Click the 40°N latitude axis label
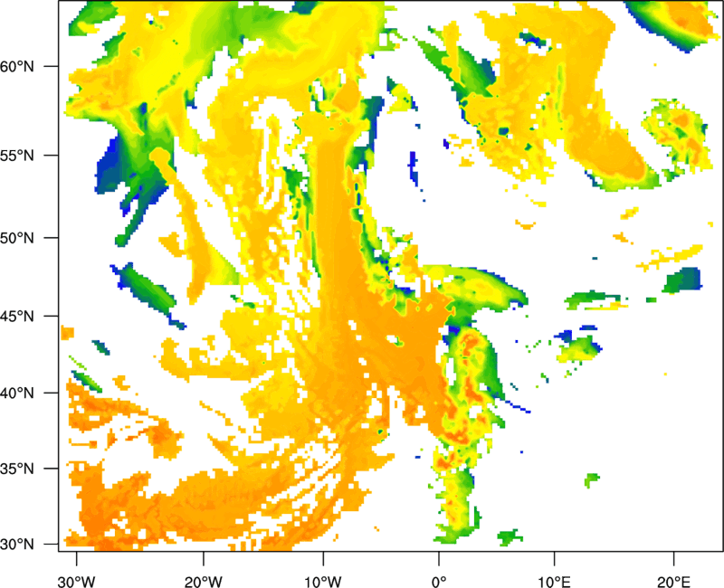Image resolution: width=724 pixels, height=588 pixels. click(x=17, y=394)
